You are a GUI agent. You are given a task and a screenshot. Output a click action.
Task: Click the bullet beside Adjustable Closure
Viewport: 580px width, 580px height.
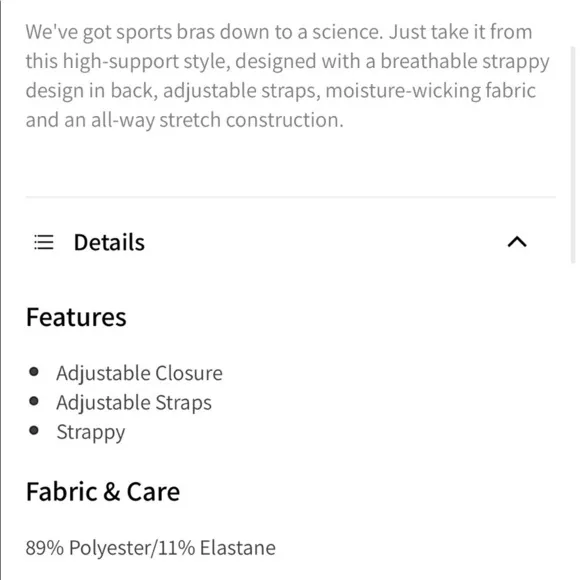pos(34,371)
